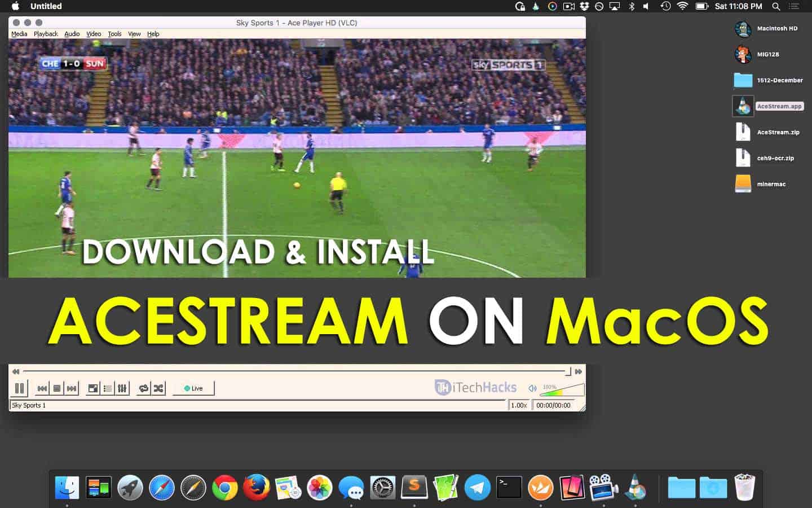812x508 pixels.
Task: Toggle loop repeat mode
Action: pyautogui.click(x=144, y=388)
